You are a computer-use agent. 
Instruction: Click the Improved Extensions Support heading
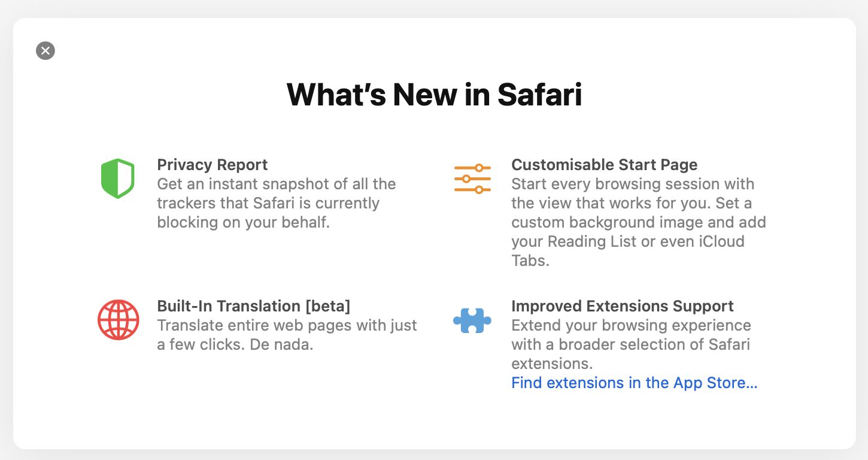click(622, 306)
